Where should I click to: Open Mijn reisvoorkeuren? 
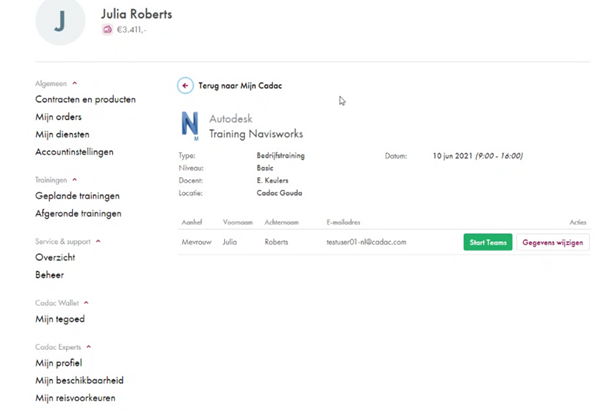pyautogui.click(x=75, y=398)
